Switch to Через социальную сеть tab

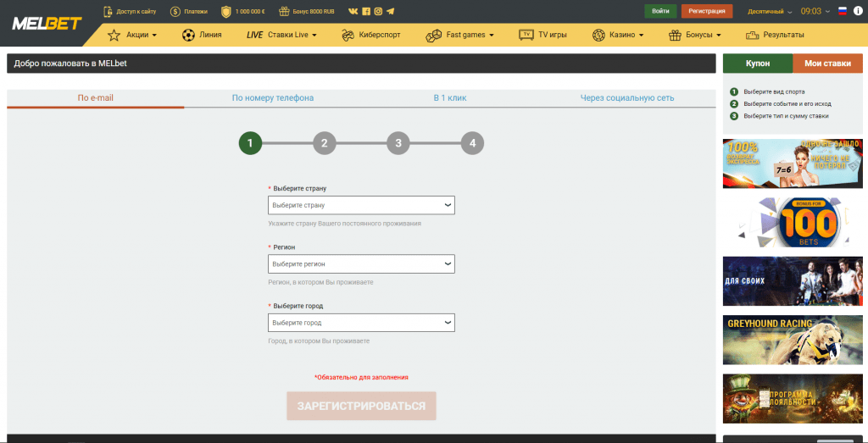pyautogui.click(x=627, y=98)
